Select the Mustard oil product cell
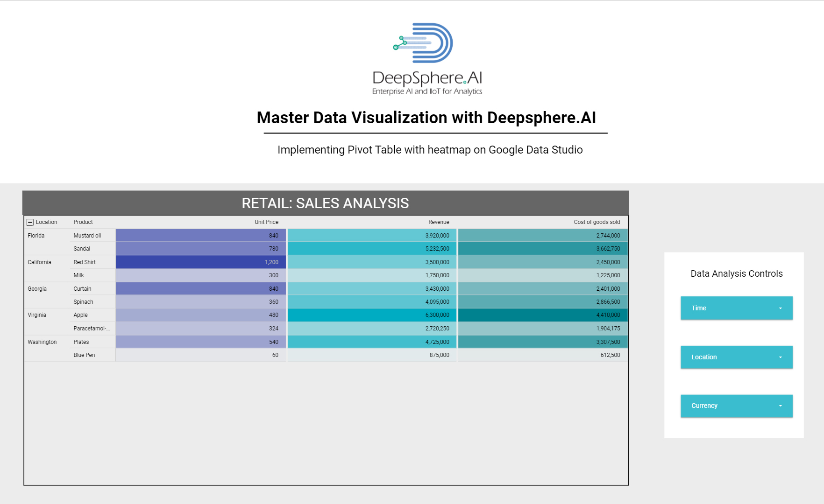Image resolution: width=824 pixels, height=504 pixels. pyautogui.click(x=87, y=236)
